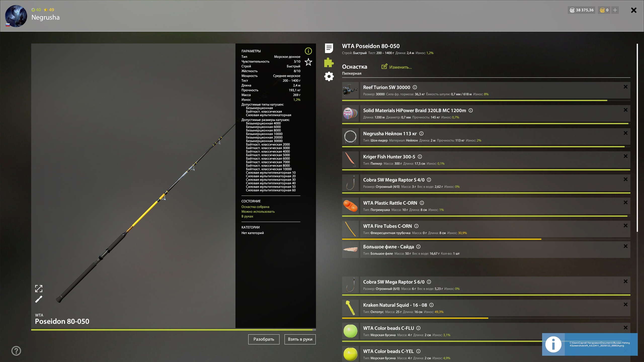Click the yellow squid octopus thumbnail

pyautogui.click(x=350, y=308)
